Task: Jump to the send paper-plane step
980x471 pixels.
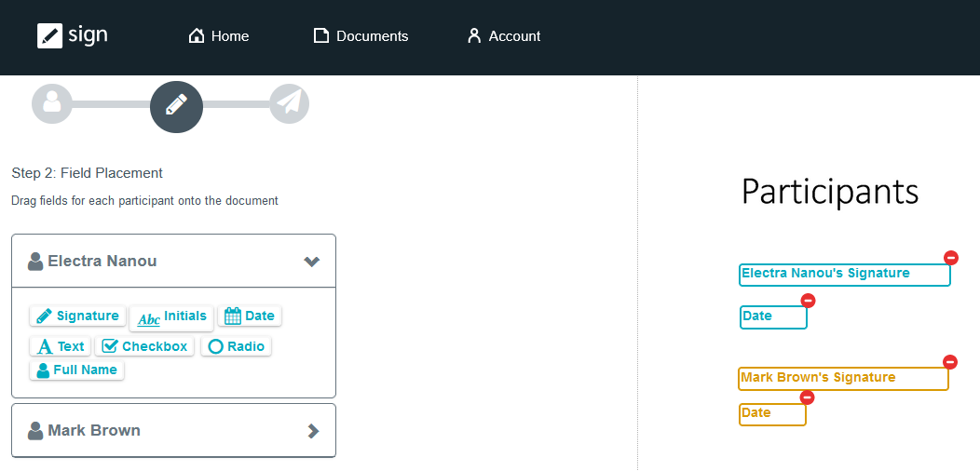Action: [x=290, y=103]
